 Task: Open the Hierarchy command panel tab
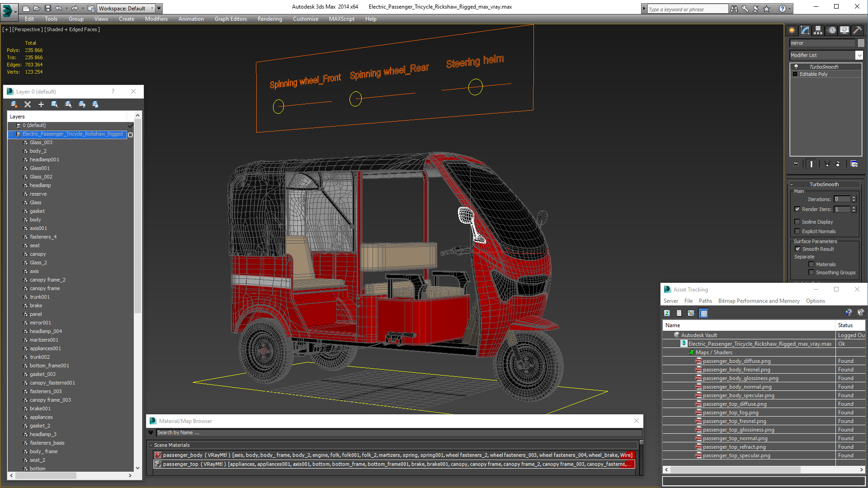point(818,30)
